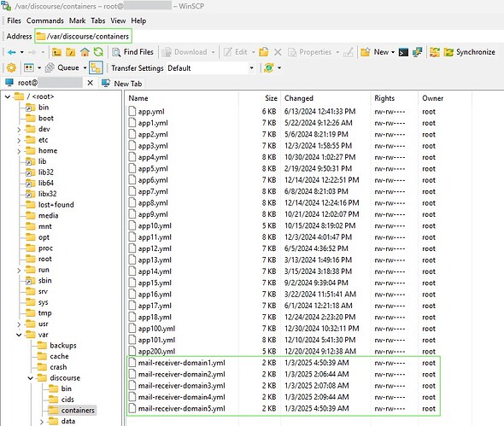Open session in PuTTY icon
Image resolution: width=504 pixels, height=426 pixels.
417,52
